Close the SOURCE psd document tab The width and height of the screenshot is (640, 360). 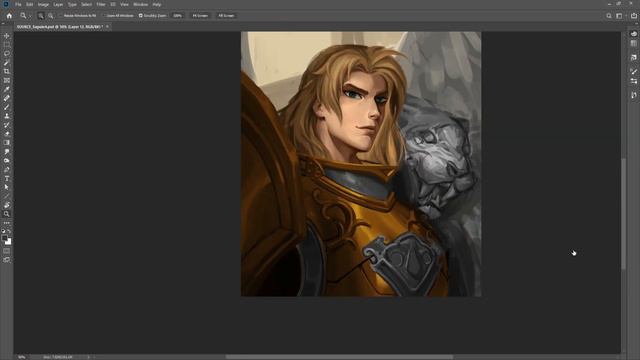coord(107,27)
